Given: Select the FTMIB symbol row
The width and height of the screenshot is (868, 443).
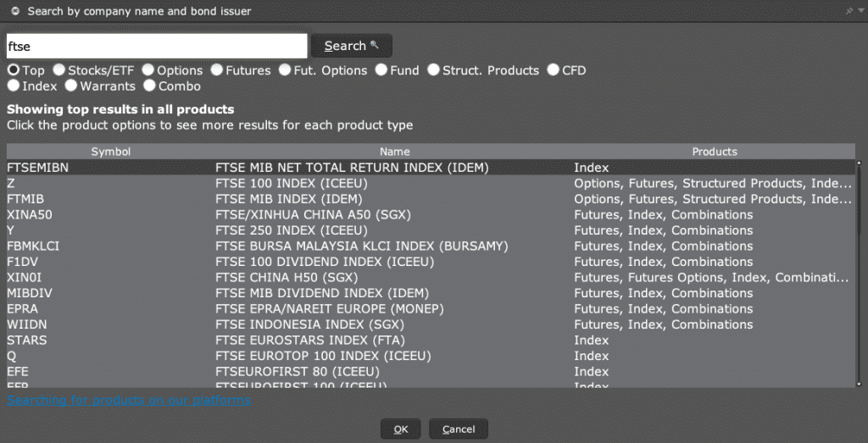Looking at the screenshot, I should (431, 198).
